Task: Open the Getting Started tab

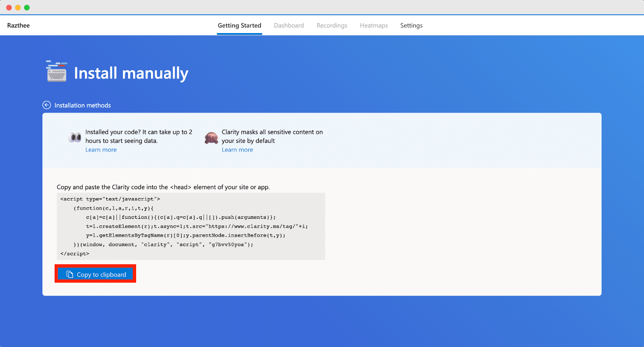Action: pyautogui.click(x=239, y=25)
